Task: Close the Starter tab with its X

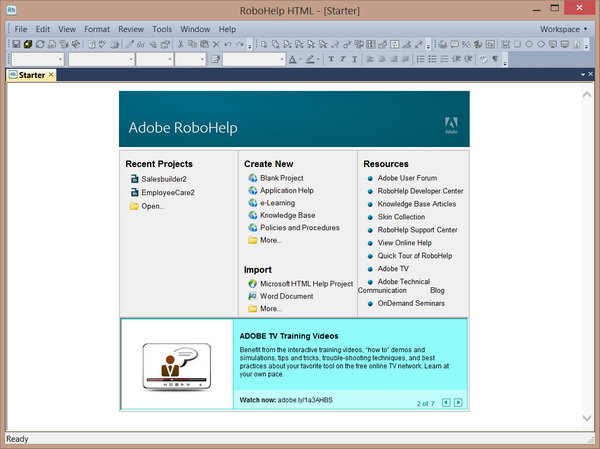Action: coord(51,75)
